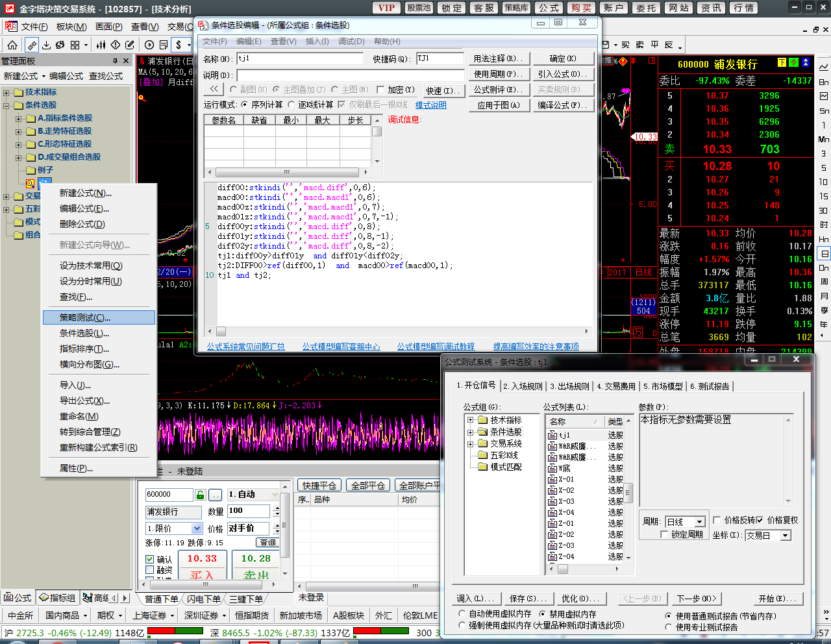Click the four-square grid layout icon

(75, 45)
